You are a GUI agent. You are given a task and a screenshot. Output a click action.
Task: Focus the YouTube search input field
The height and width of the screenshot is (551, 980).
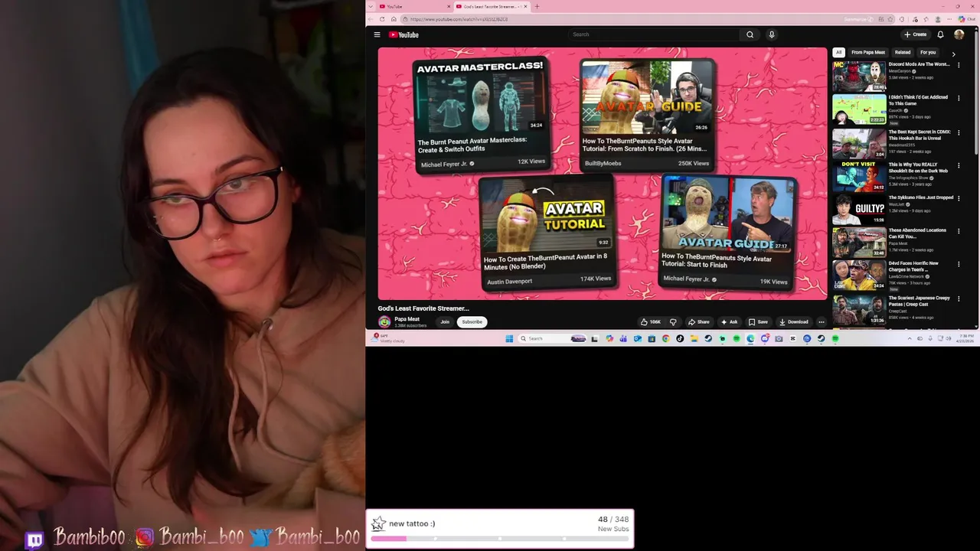(x=655, y=34)
